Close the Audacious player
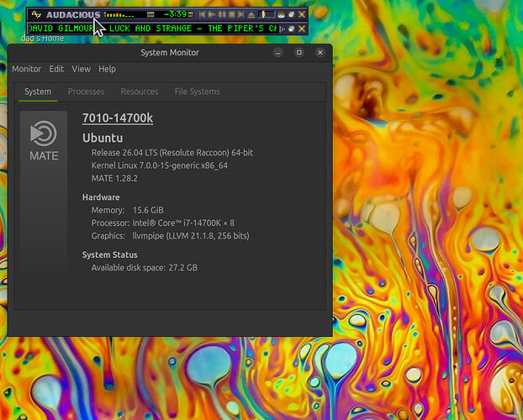Image resolution: width=523 pixels, height=420 pixels. 302,14
